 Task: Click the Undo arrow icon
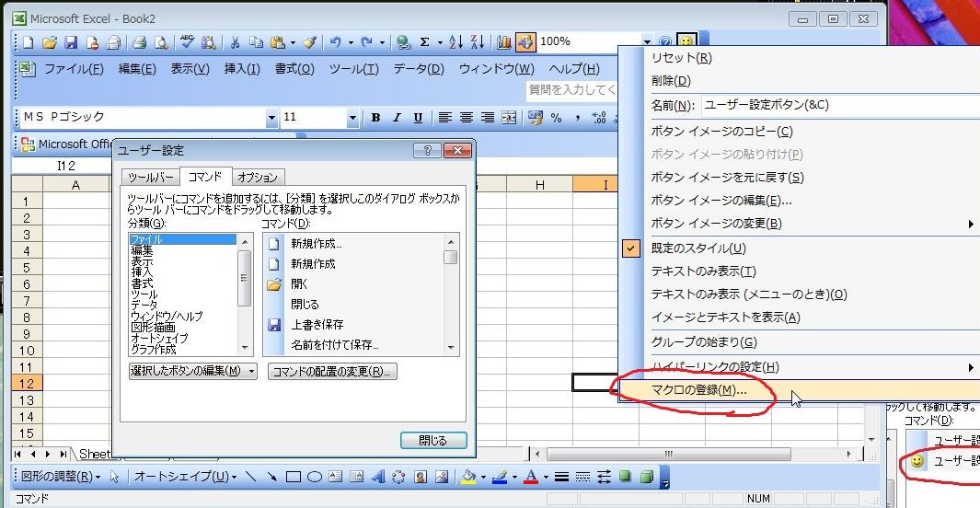(x=336, y=42)
